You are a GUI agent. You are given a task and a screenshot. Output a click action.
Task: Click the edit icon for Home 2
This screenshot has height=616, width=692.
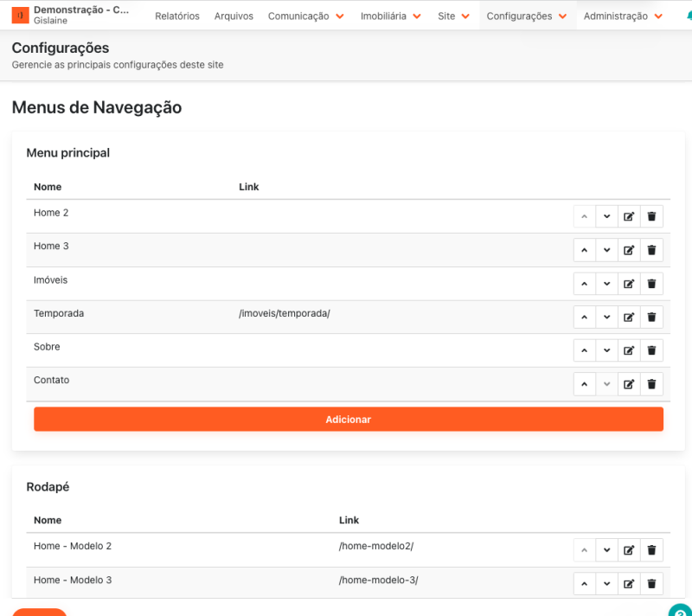(x=629, y=216)
